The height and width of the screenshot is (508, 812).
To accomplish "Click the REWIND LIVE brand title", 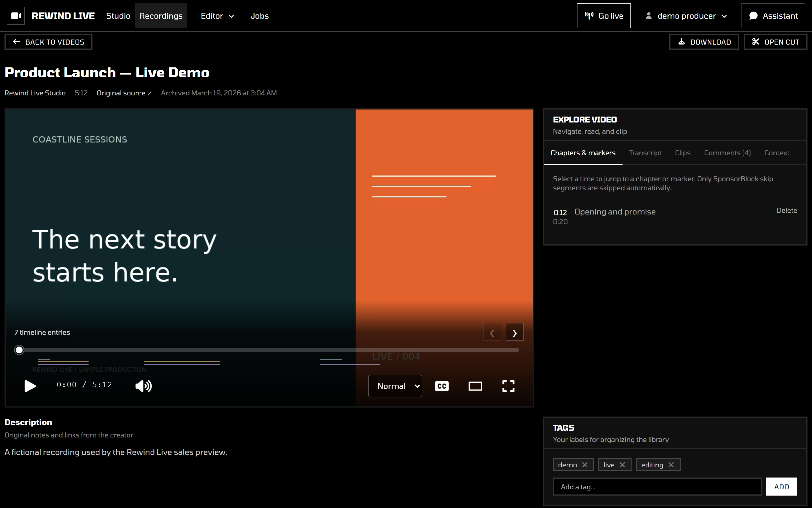I will point(63,16).
